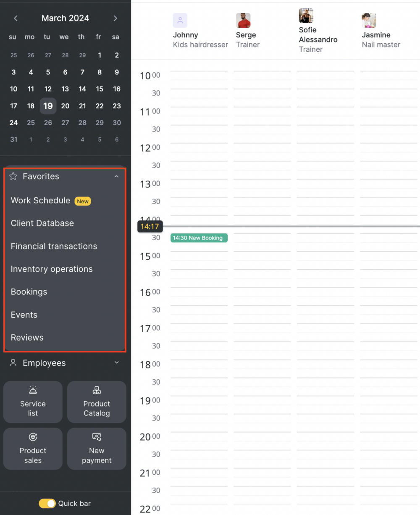Click the Serge employee name
The height and width of the screenshot is (515, 420).
[246, 35]
